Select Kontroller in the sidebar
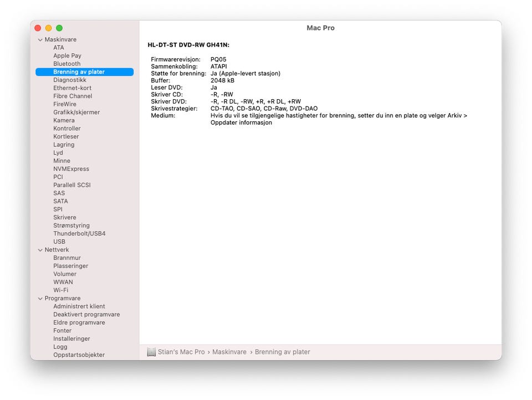 point(67,129)
